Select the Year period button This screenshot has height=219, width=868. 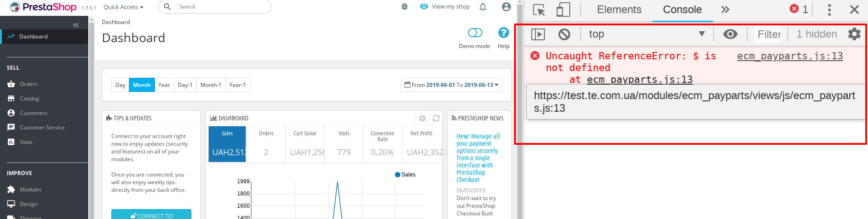[164, 85]
